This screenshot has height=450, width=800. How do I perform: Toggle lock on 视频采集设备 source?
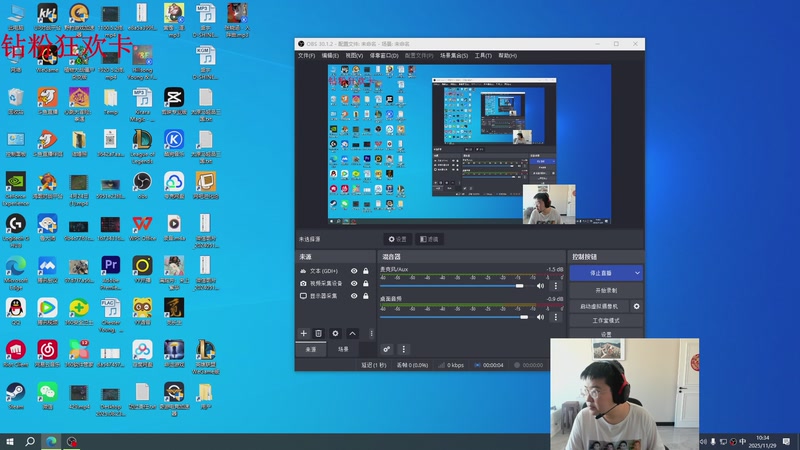366,283
